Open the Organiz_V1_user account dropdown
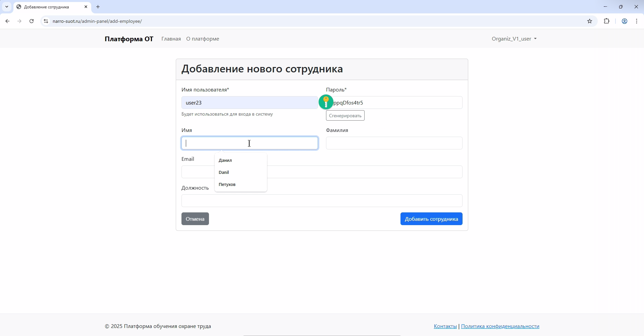This screenshot has height=336, width=644. [x=514, y=39]
